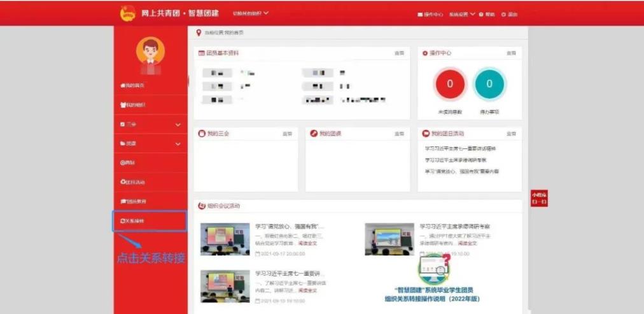Expand the 三会 sidebar menu
This screenshot has width=644, height=314.
[150, 125]
